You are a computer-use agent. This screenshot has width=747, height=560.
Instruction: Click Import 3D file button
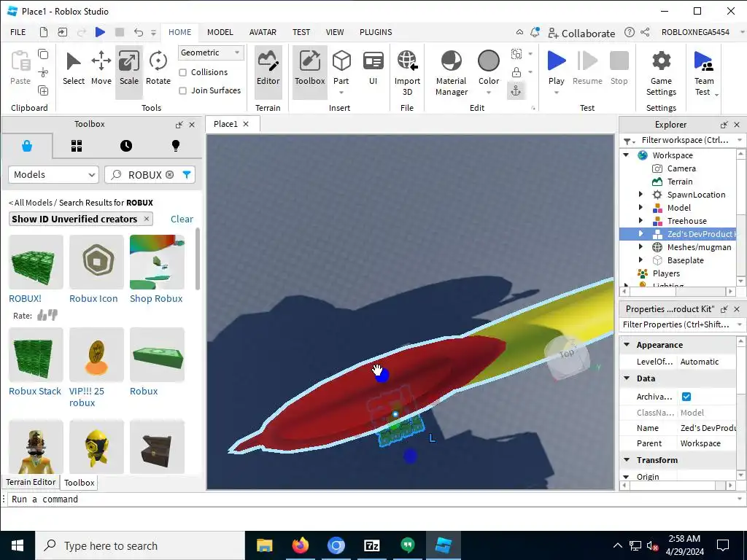point(407,72)
